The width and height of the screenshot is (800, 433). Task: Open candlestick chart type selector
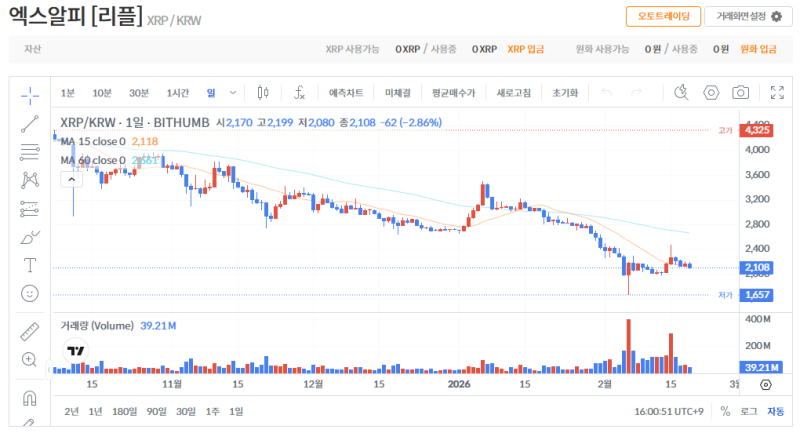coord(263,92)
